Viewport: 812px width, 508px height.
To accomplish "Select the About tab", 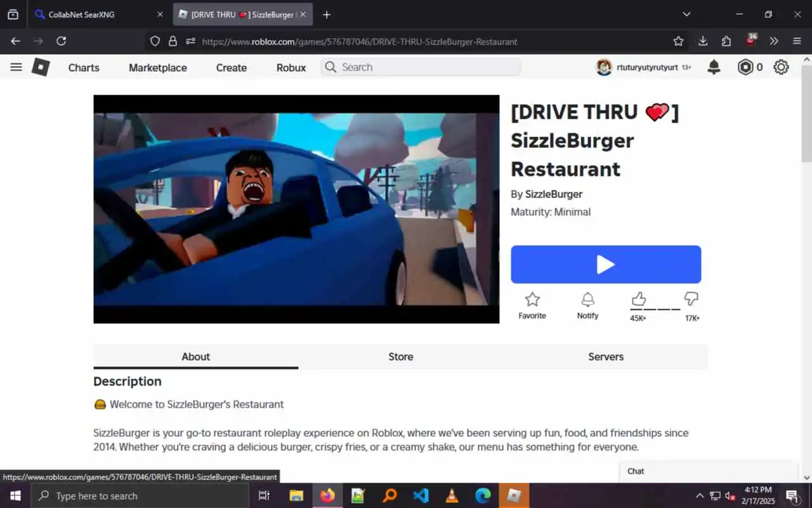I will click(x=195, y=356).
